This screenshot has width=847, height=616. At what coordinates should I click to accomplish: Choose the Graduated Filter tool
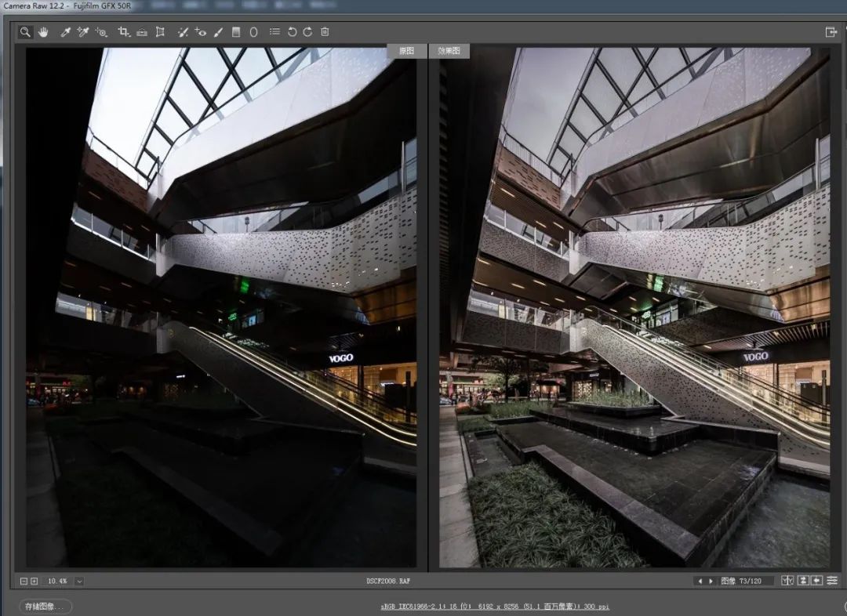tap(236, 32)
